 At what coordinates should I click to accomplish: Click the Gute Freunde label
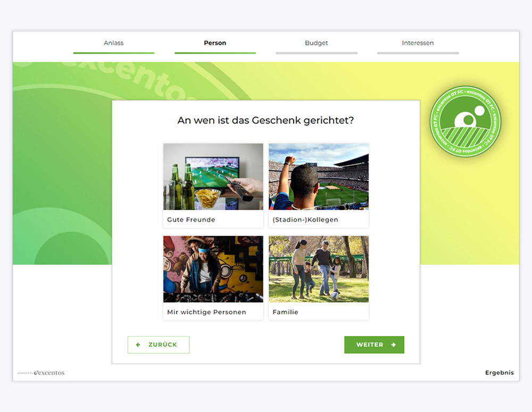[x=191, y=220]
